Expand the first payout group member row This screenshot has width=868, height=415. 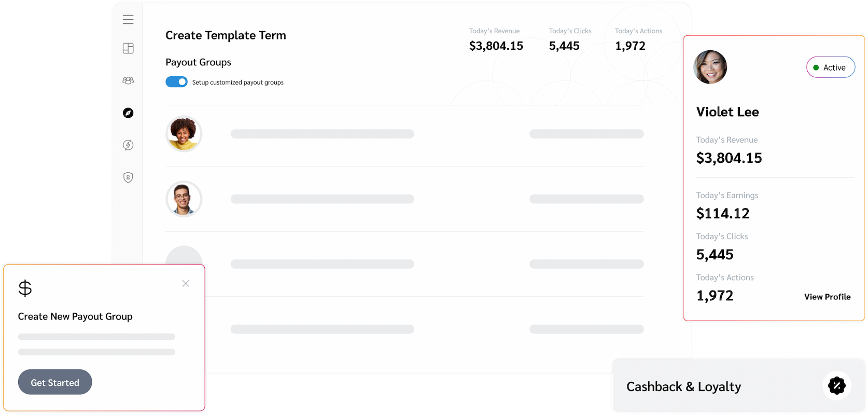[x=404, y=134]
